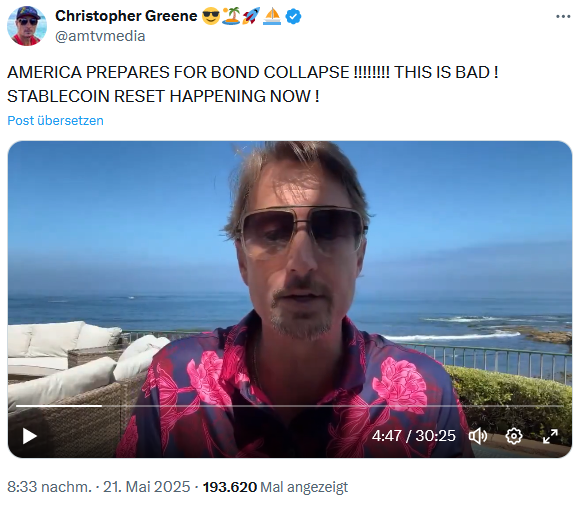The width and height of the screenshot is (579, 506).
Task: Click the Christopher Greene display name
Action: 126,16
